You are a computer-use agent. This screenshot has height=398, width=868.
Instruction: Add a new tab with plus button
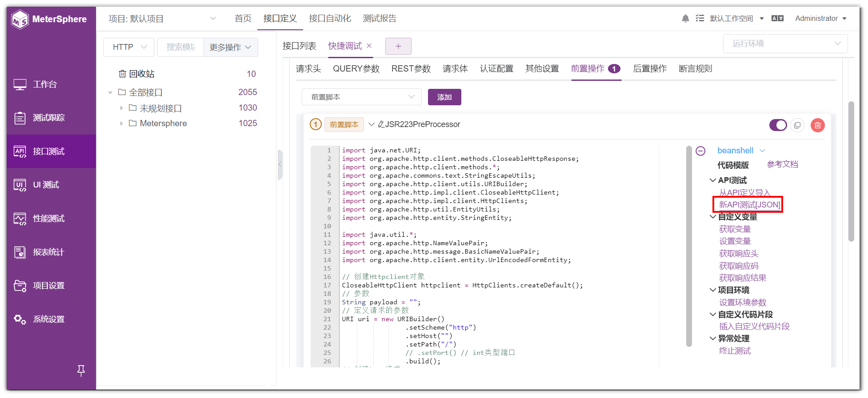pyautogui.click(x=398, y=46)
